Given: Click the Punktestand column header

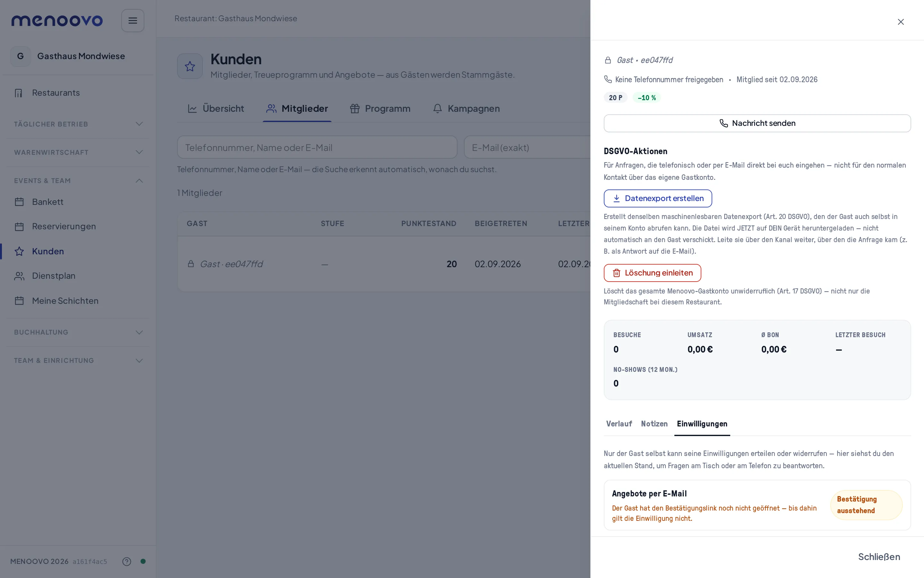Looking at the screenshot, I should 428,223.
